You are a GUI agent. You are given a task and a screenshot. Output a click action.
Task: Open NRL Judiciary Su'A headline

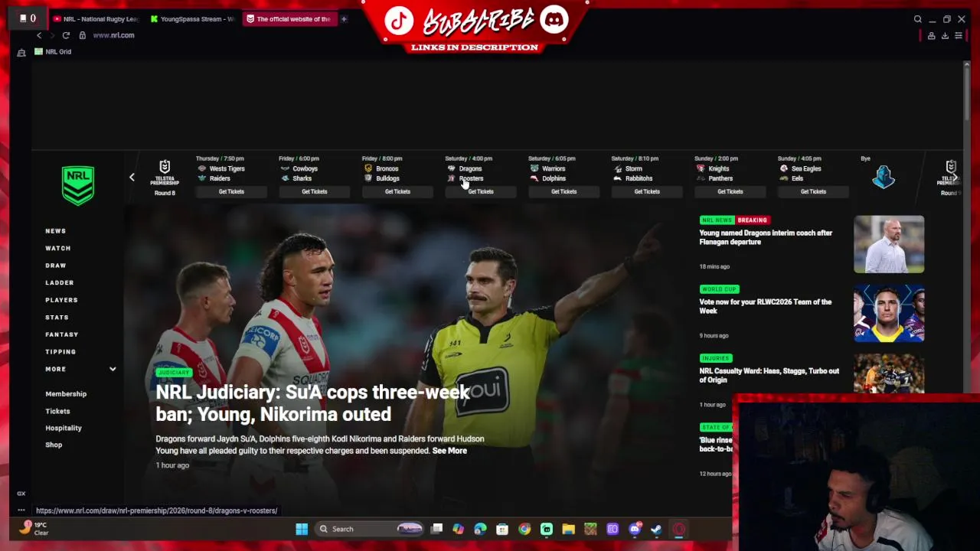click(312, 403)
